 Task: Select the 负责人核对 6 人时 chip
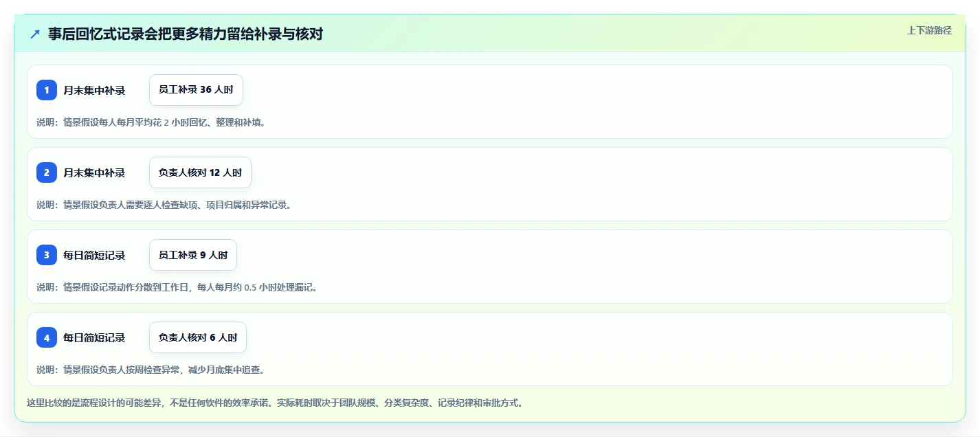point(198,337)
